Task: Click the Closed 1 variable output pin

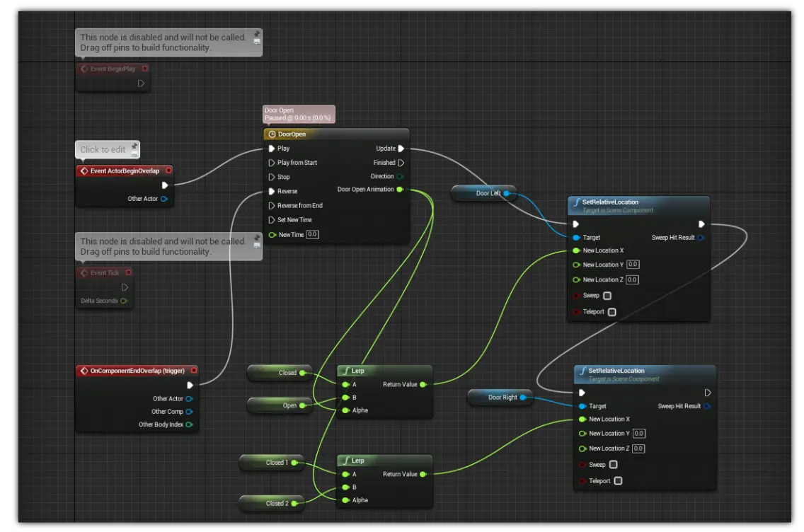Action: [x=294, y=462]
